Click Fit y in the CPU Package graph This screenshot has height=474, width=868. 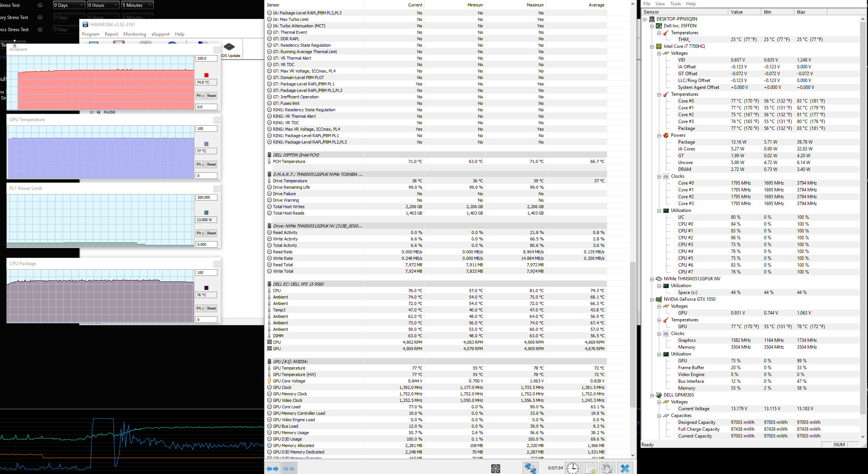point(200,308)
